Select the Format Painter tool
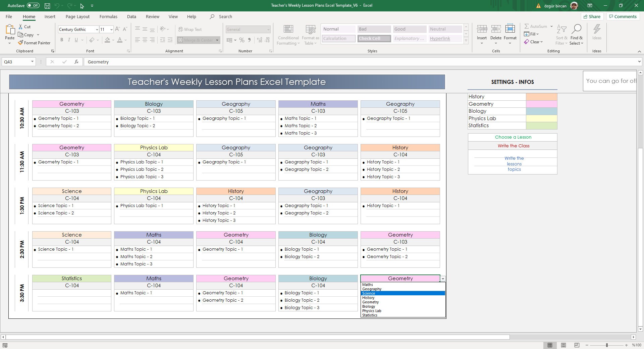 tap(35, 43)
